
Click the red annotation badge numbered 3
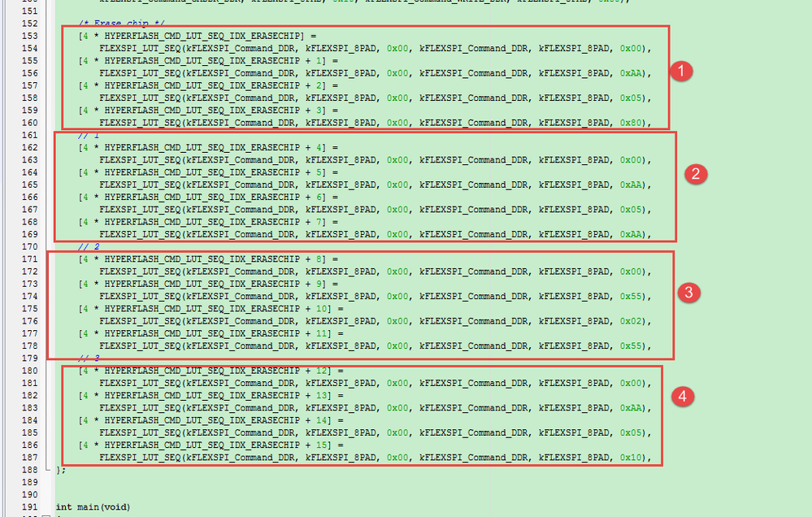pyautogui.click(x=688, y=293)
